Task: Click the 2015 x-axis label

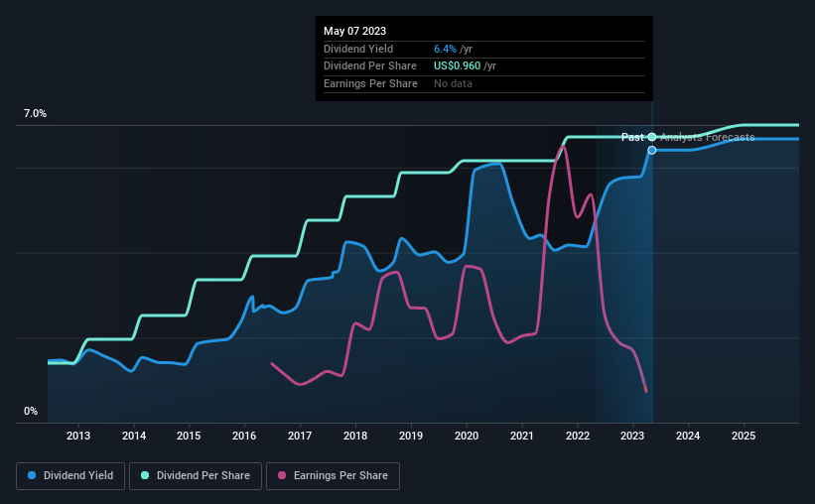Action: click(189, 436)
